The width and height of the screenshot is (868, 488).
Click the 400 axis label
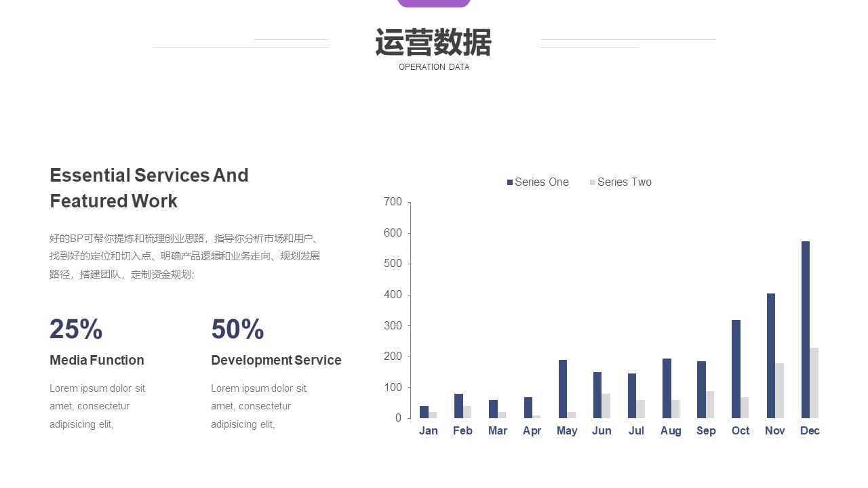tap(393, 295)
